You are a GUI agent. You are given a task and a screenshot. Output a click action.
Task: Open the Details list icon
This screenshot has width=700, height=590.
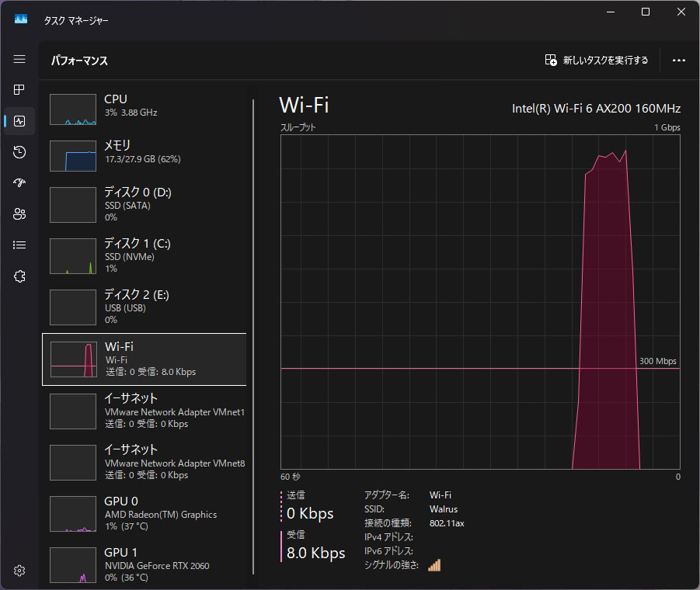coord(19,245)
